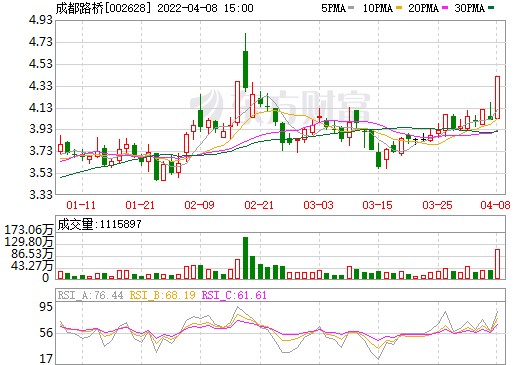Image resolution: width=520 pixels, height=365 pixels.
Task: Click the 4.73 price axis label
Action: [41, 42]
